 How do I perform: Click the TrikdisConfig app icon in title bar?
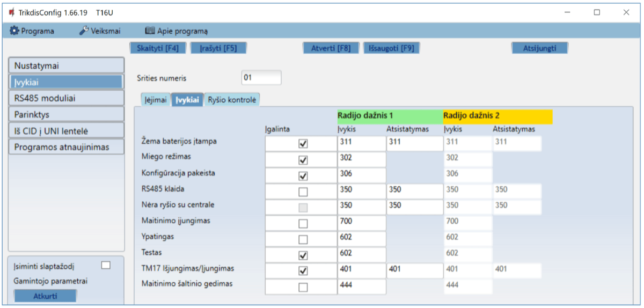[x=11, y=12]
